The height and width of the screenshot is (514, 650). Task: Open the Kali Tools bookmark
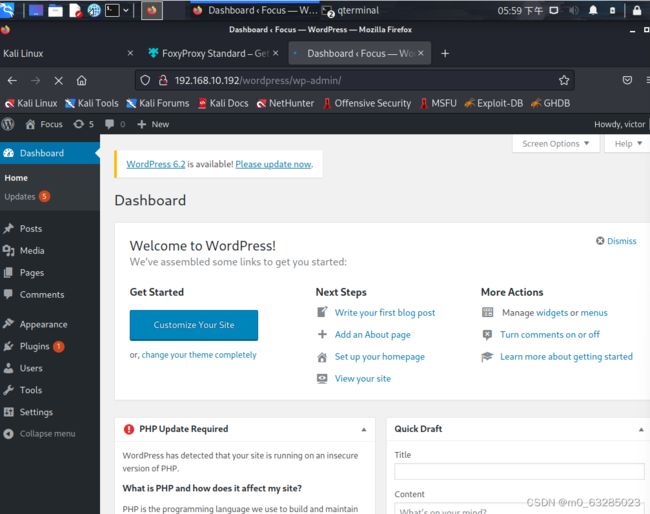pos(92,103)
